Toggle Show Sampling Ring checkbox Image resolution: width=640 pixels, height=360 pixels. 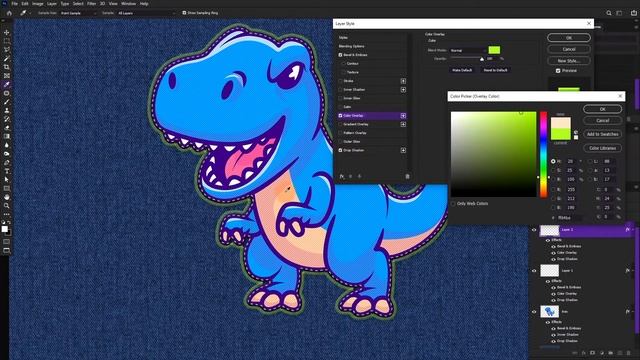184,13
